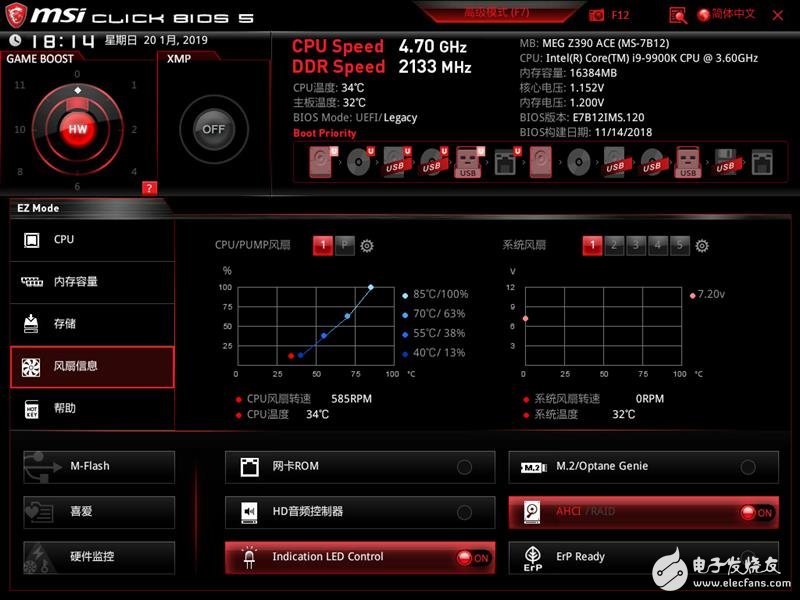Select the U-badged network boot device
This screenshot has width=800, height=600.
(506, 162)
